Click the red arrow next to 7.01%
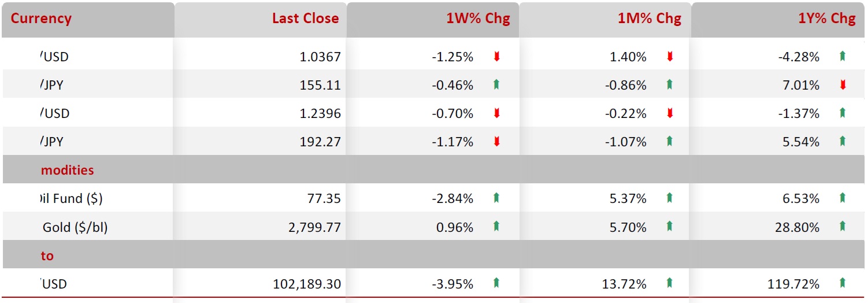This screenshot has height=303, width=868. [843, 85]
